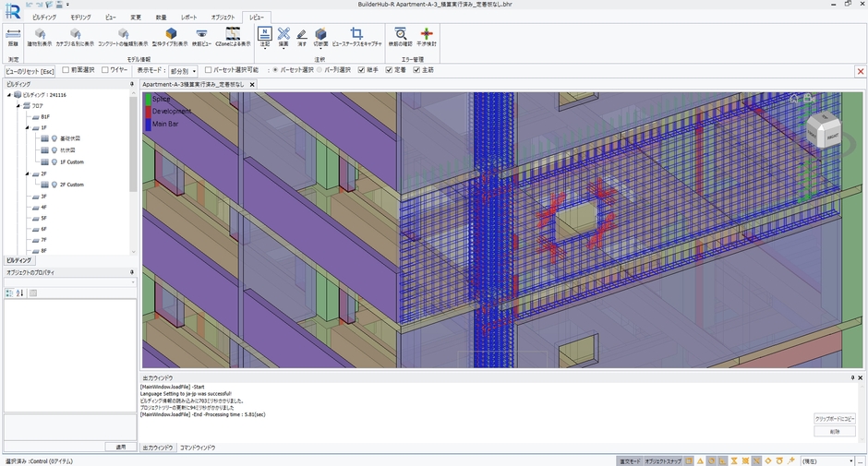
Task: Click the triangle snap icon in status bar
Action: pyautogui.click(x=700, y=461)
